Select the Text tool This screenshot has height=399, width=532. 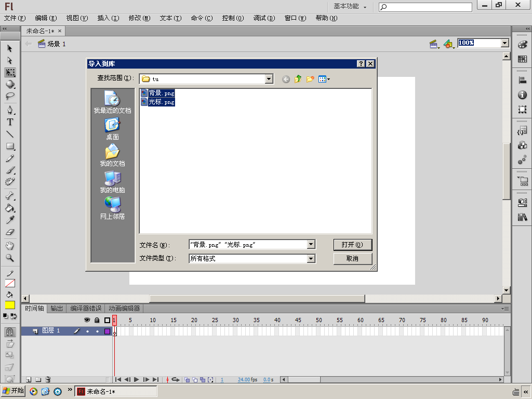pyautogui.click(x=10, y=122)
